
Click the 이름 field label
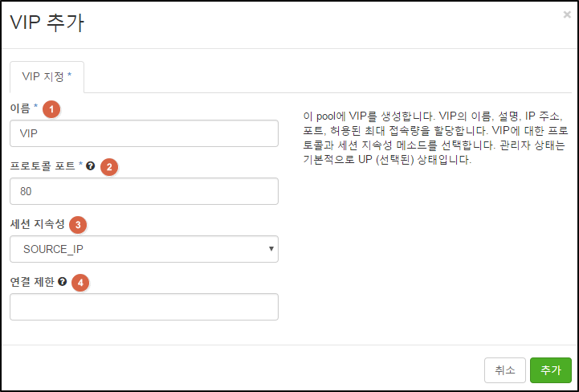point(20,108)
